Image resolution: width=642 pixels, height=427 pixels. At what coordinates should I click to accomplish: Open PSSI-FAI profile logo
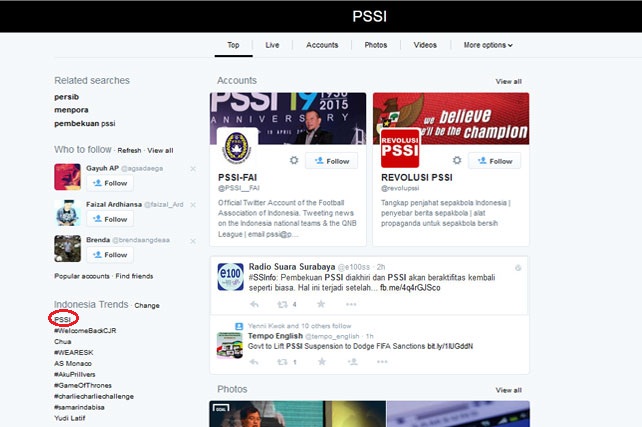coord(236,147)
